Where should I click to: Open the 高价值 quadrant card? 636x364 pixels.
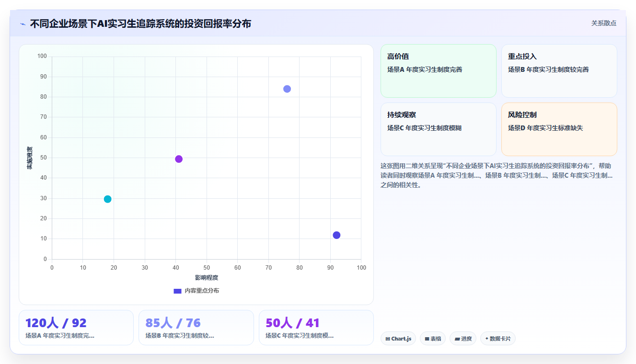pos(439,71)
